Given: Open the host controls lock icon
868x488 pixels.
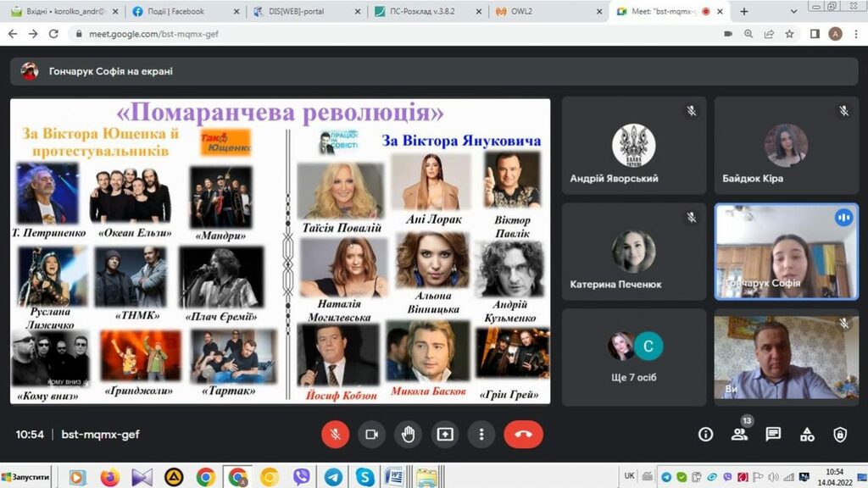Looking at the screenshot, I should point(840,435).
